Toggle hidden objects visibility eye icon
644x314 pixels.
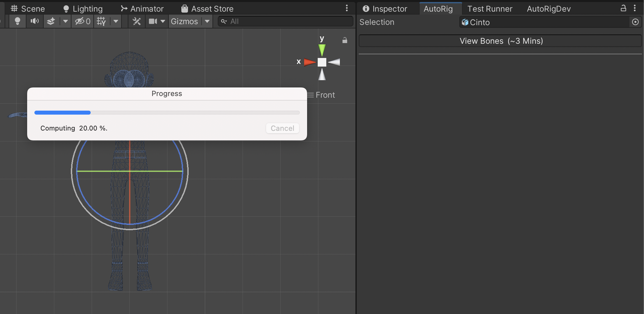pyautogui.click(x=82, y=21)
